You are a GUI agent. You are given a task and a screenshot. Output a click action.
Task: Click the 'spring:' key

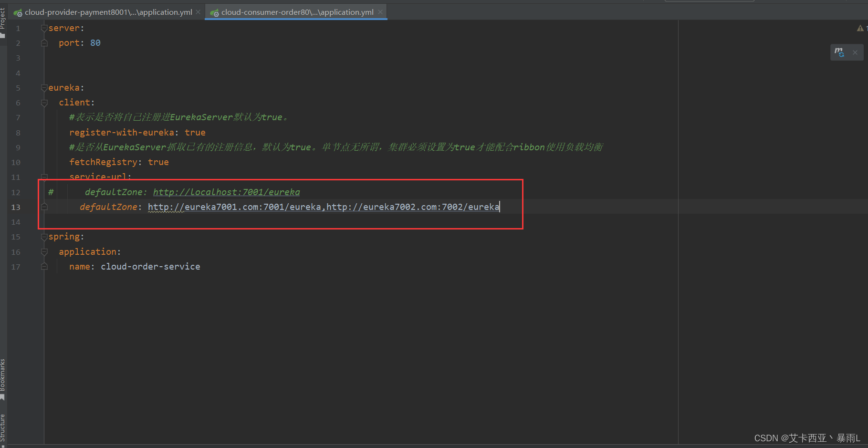[x=66, y=237]
